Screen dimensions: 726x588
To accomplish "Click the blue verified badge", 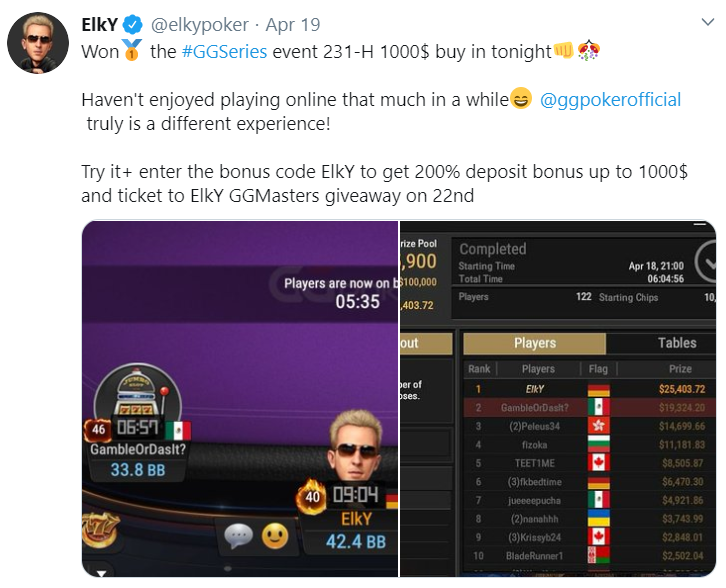I will 132,25.
